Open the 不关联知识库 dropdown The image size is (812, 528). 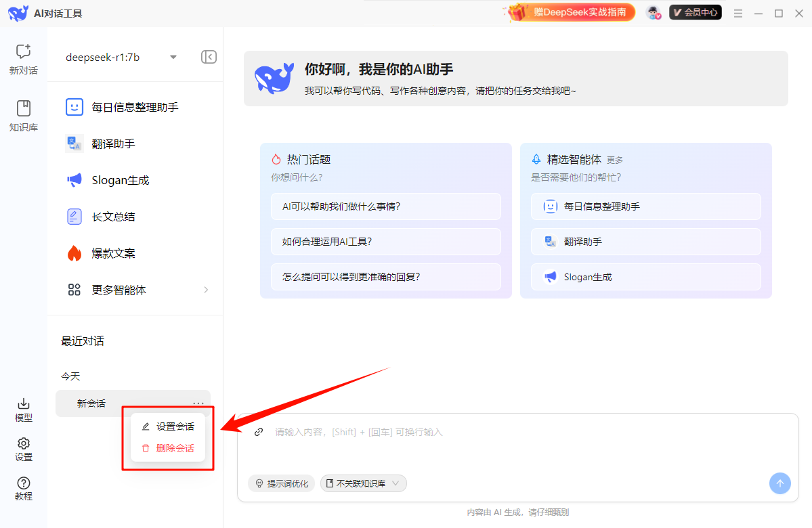364,483
